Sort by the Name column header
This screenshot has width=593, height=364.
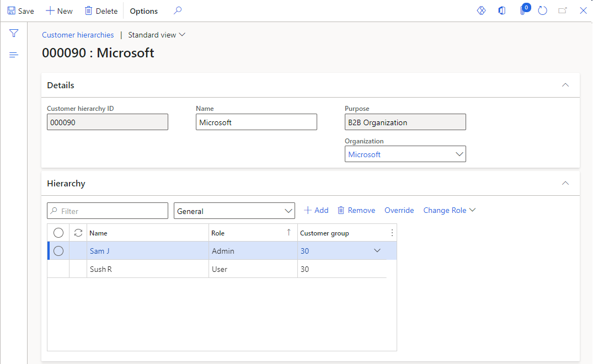(x=147, y=233)
